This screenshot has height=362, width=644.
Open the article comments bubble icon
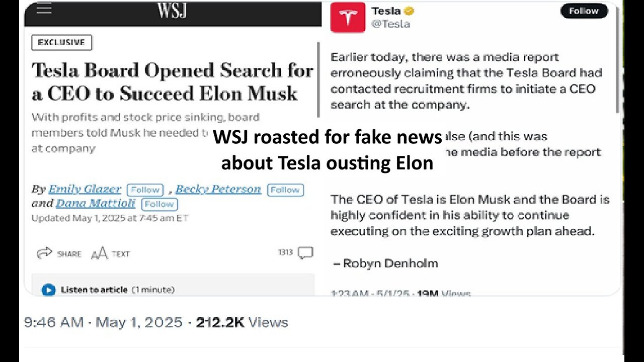coord(305,252)
